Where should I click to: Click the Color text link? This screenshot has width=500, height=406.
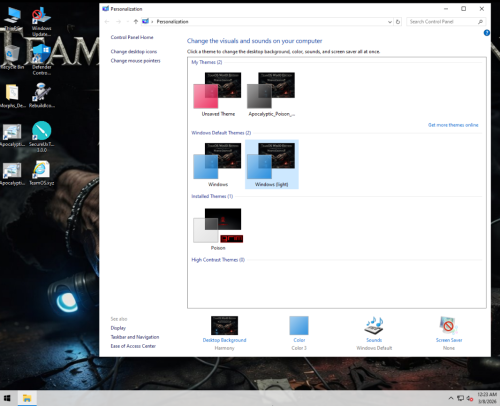pos(299,340)
